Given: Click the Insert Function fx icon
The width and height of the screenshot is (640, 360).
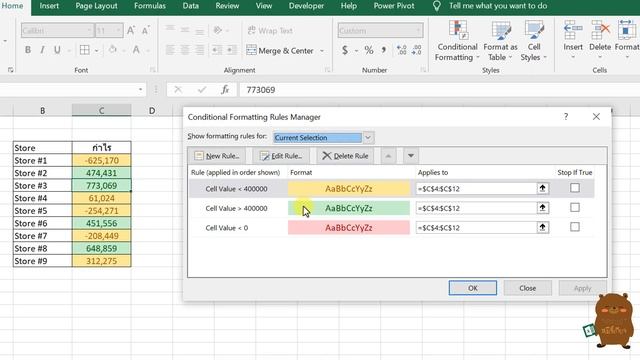Looking at the screenshot, I should pyautogui.click(x=225, y=90).
